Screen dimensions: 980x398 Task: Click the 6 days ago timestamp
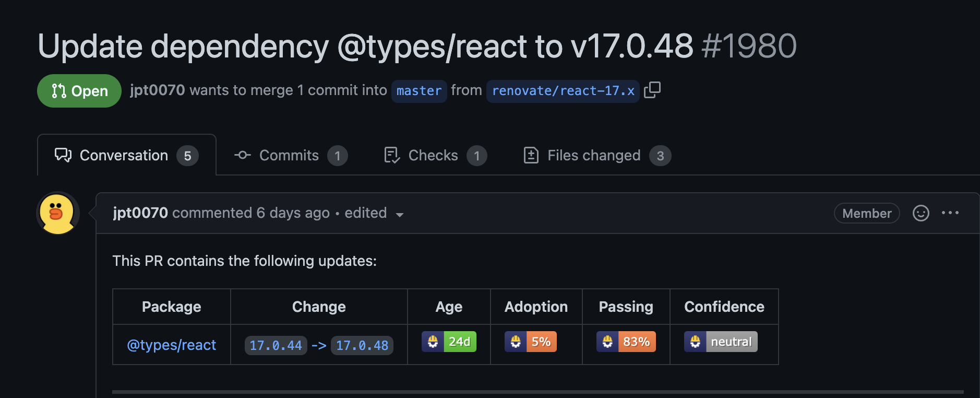(293, 213)
